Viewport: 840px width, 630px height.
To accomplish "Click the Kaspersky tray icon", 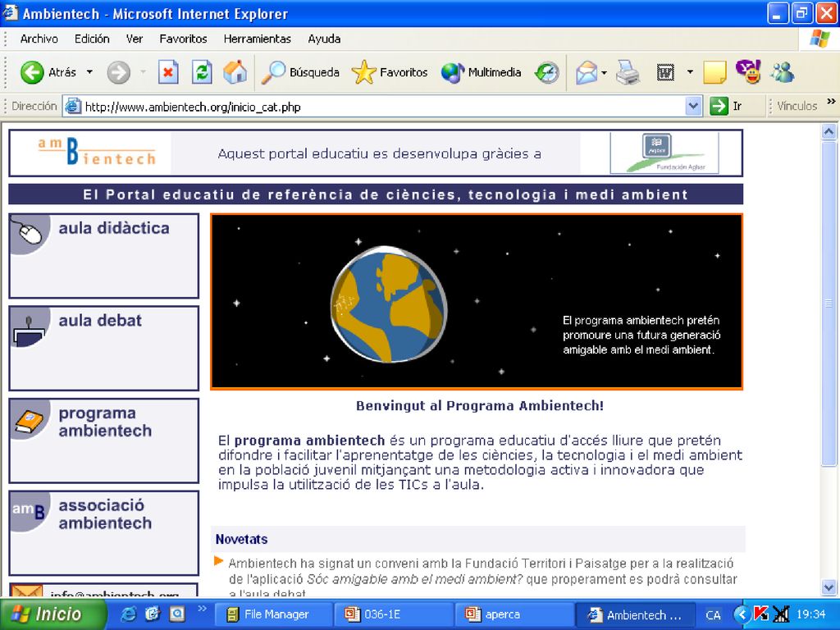I will point(760,614).
